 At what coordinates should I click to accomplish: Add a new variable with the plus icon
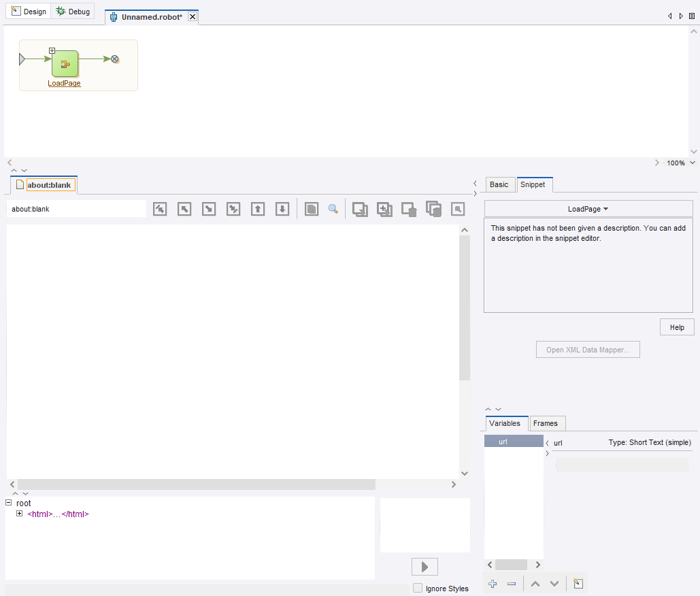point(492,583)
